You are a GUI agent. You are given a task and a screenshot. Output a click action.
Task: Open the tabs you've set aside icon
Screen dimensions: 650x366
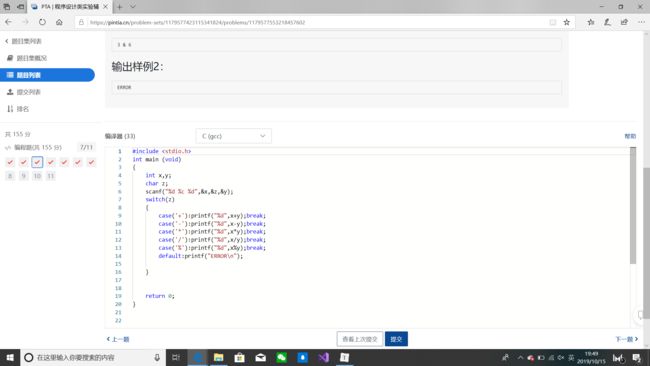click(7, 7)
